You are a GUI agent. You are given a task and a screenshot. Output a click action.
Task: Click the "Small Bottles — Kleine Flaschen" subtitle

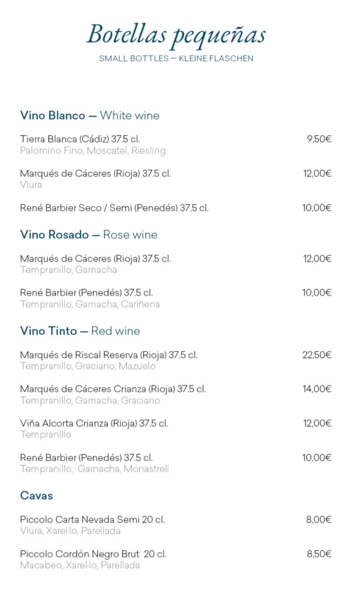tap(176, 58)
